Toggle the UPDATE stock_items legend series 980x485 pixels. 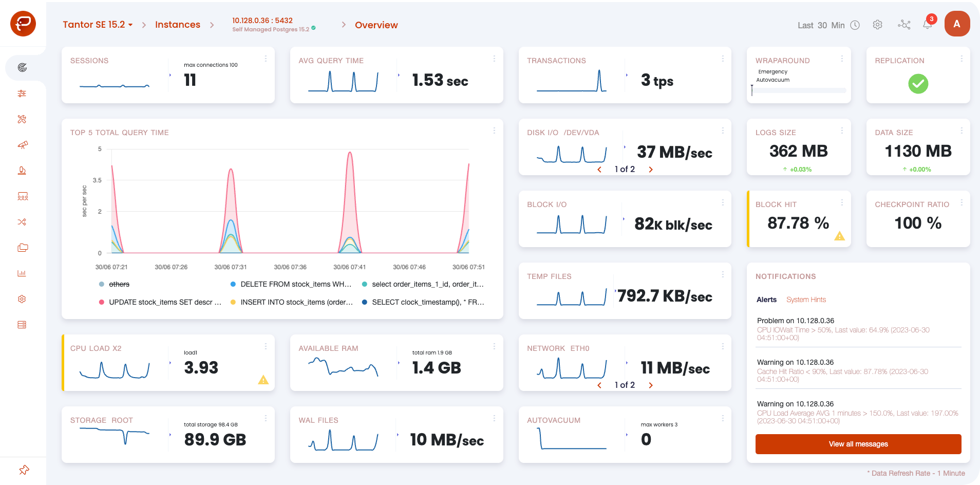coord(160,302)
